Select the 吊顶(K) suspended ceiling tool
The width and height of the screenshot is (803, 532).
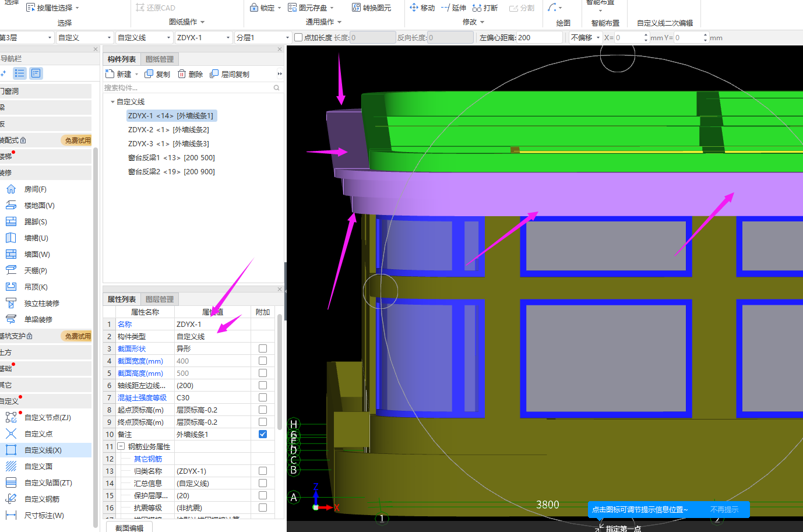[36, 287]
